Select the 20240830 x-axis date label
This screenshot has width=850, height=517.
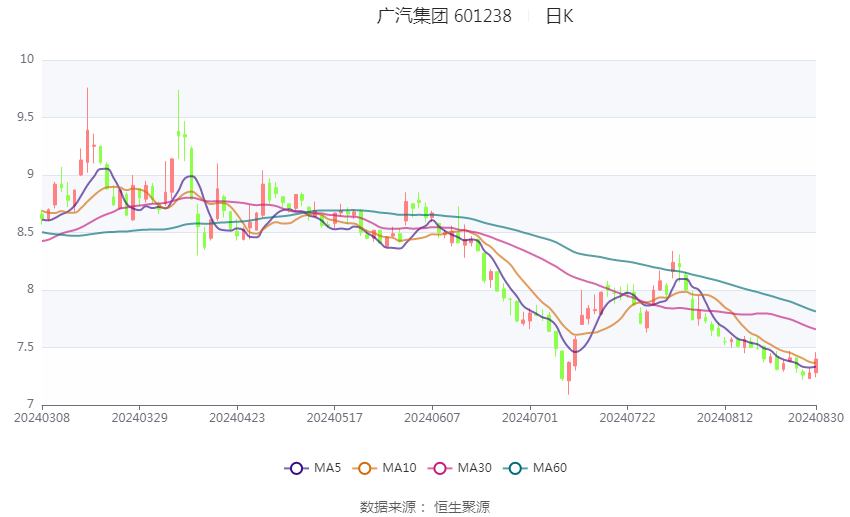(x=816, y=418)
